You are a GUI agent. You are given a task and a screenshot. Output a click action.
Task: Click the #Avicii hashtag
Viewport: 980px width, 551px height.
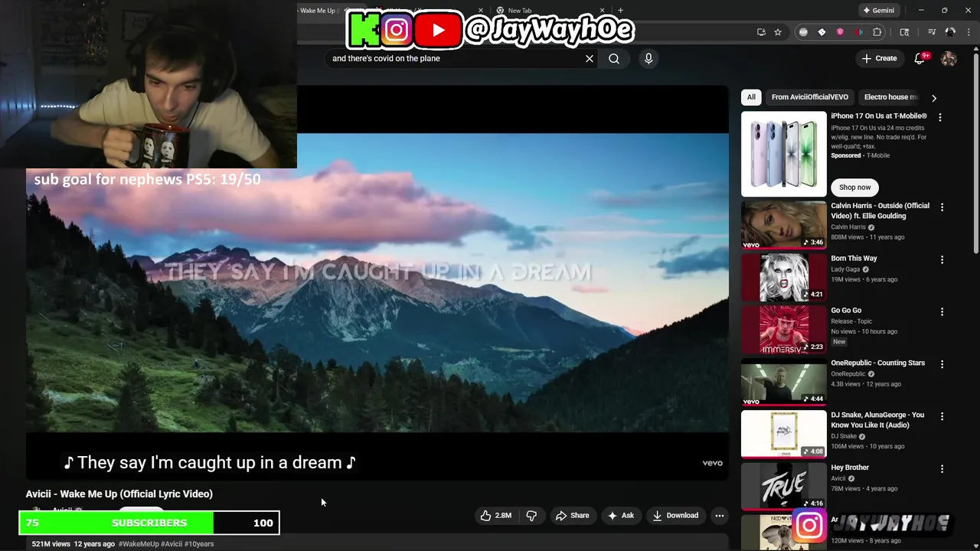click(171, 544)
